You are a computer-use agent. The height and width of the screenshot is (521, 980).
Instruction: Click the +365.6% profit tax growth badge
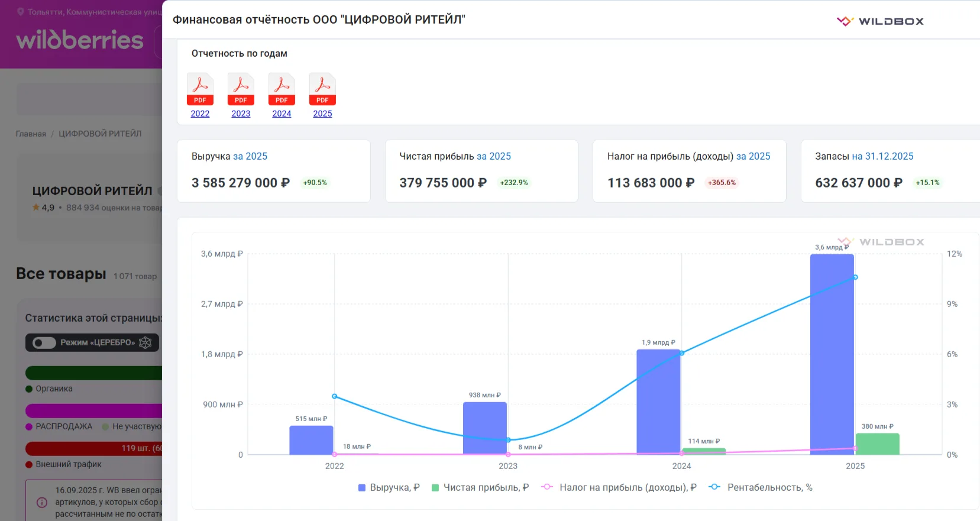(722, 183)
